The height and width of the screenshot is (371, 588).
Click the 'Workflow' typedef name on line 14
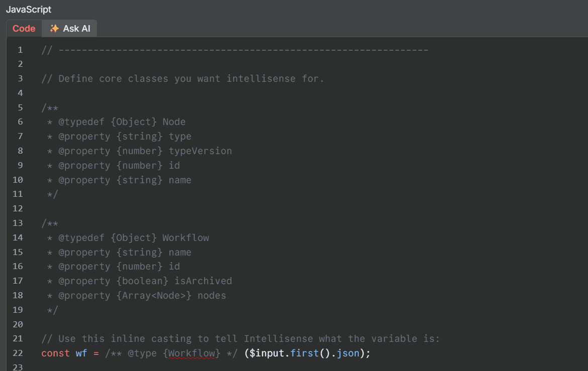pos(185,238)
